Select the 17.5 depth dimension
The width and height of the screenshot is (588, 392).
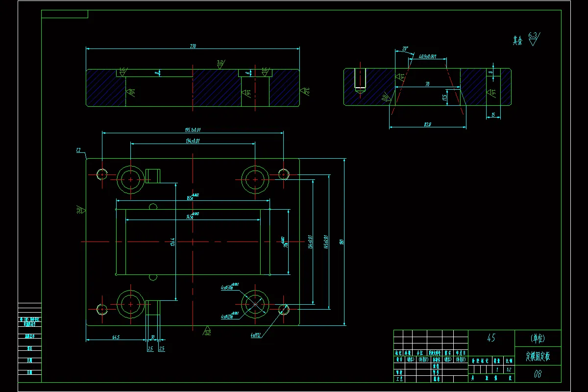coord(444,98)
